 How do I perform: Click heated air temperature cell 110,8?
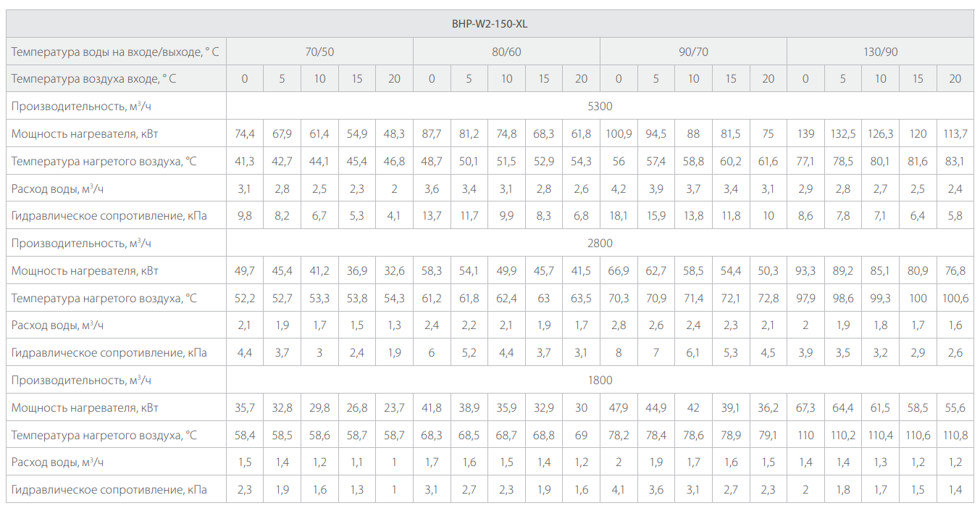tap(955, 435)
